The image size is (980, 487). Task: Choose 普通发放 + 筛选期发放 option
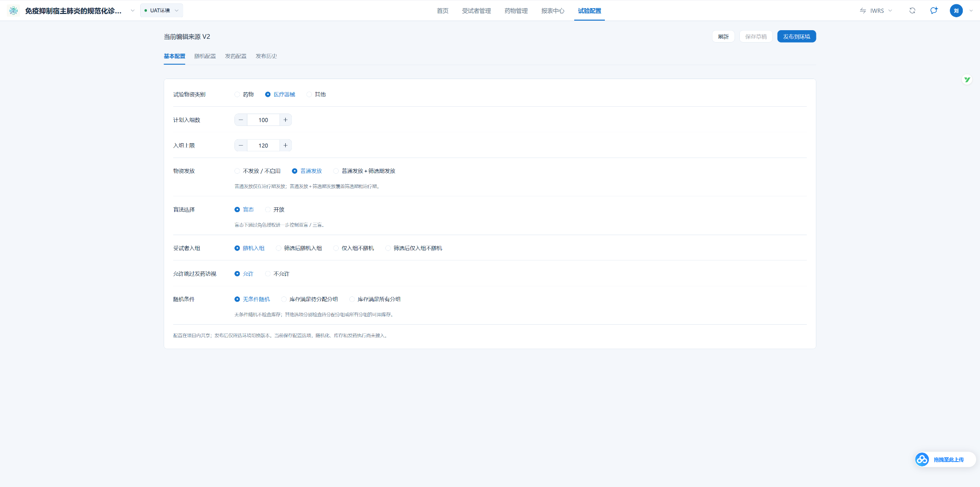tap(364, 171)
